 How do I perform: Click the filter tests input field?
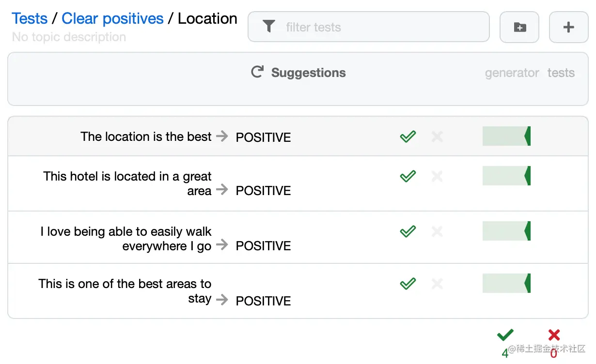click(368, 27)
